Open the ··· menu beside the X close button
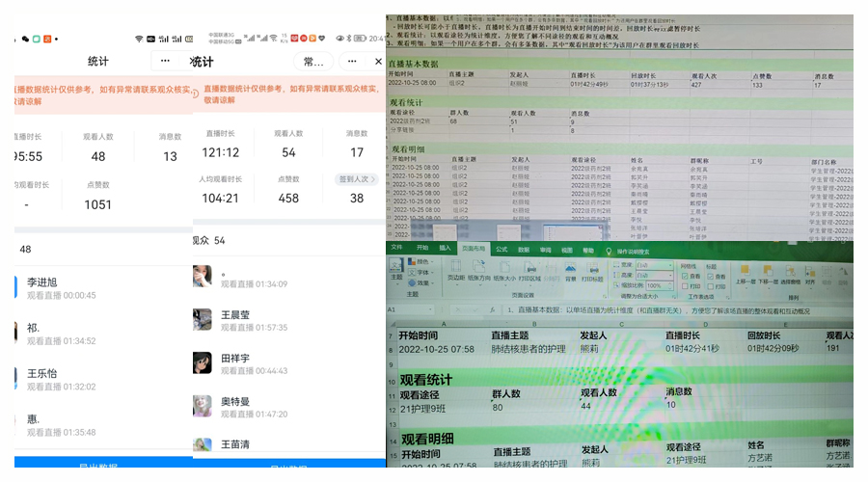The image size is (868, 482). pos(352,62)
